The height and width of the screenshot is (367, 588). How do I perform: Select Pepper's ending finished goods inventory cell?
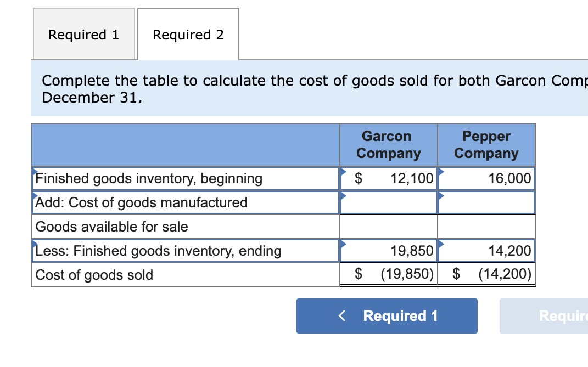pos(486,251)
